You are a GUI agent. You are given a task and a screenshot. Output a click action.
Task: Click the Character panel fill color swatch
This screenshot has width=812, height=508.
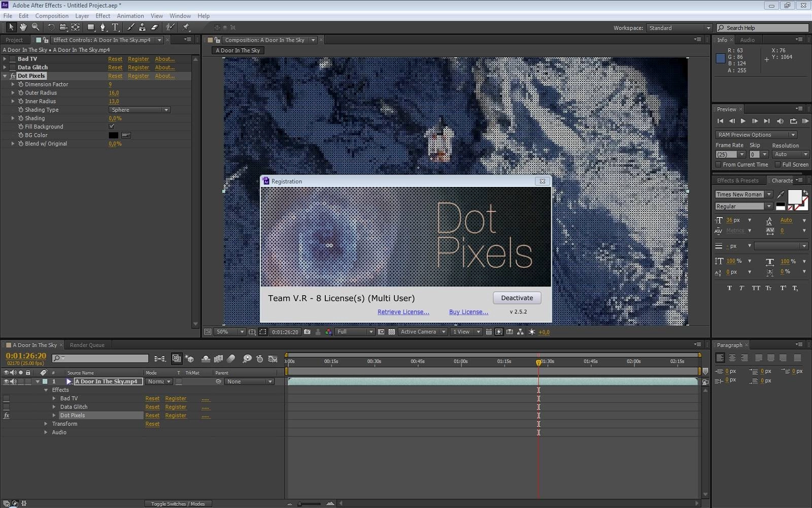tap(795, 197)
